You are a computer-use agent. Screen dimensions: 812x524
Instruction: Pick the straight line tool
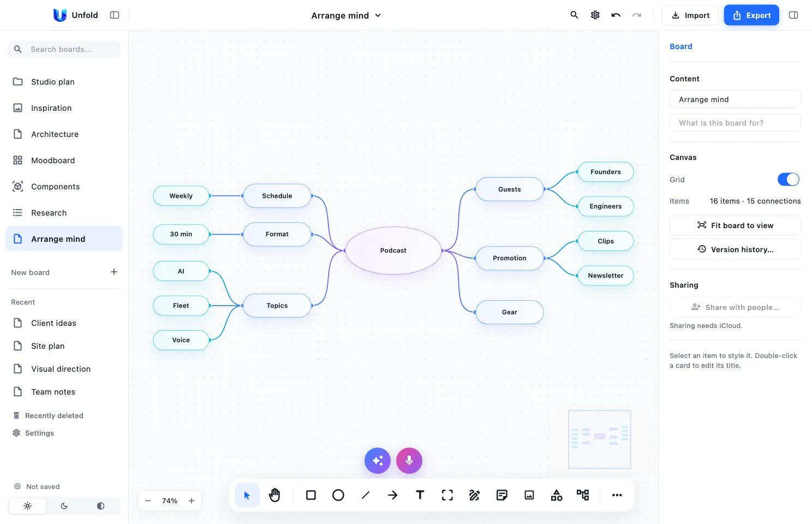366,496
